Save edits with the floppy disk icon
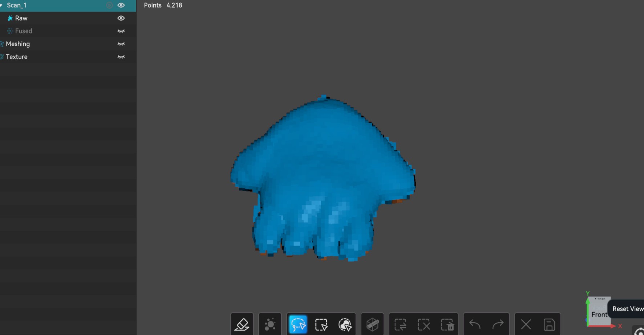The height and width of the screenshot is (335, 644). point(549,324)
